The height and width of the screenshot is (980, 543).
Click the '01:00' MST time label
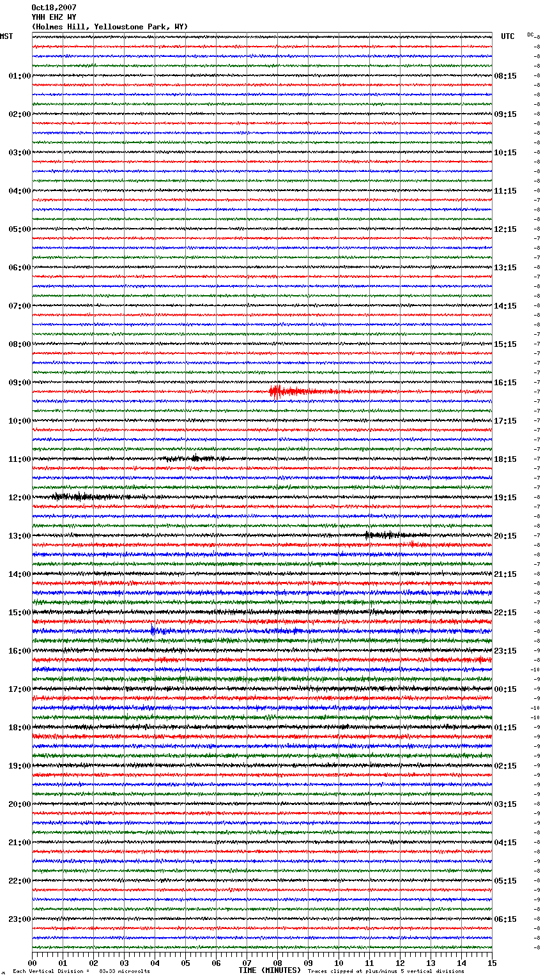click(20, 76)
